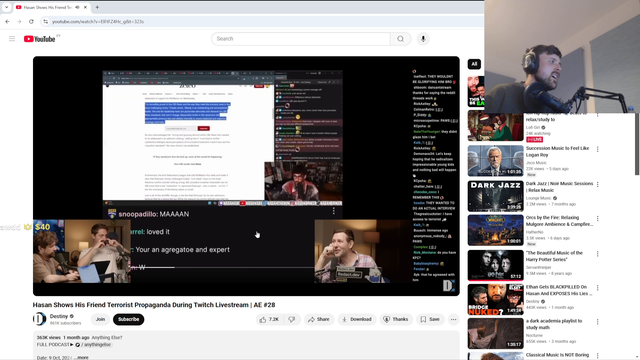
Task: Click the video title text
Action: click(154, 305)
